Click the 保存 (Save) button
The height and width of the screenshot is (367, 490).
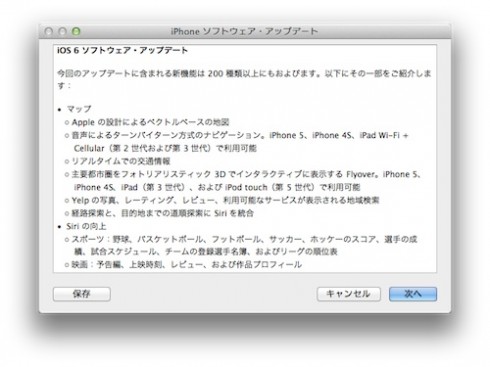pos(82,294)
